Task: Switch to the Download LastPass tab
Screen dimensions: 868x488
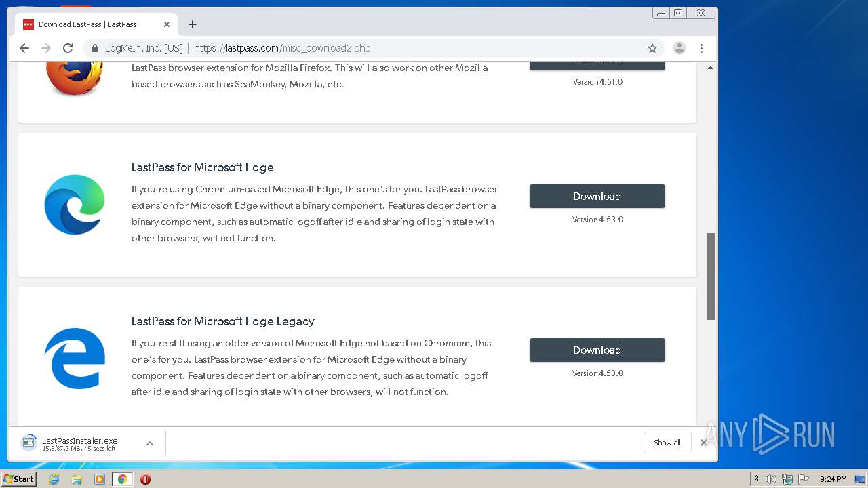Action: [x=97, y=24]
